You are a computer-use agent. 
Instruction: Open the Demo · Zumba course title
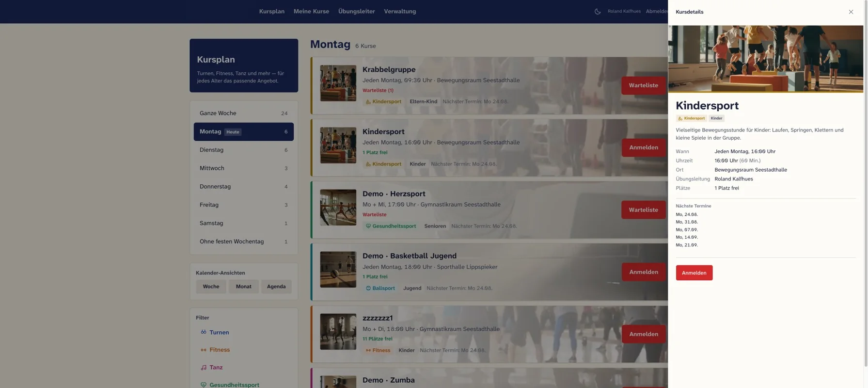388,380
